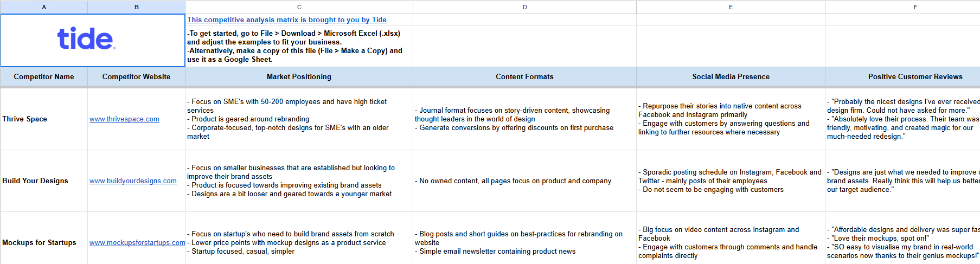
Task: Select column C header
Action: tap(299, 7)
